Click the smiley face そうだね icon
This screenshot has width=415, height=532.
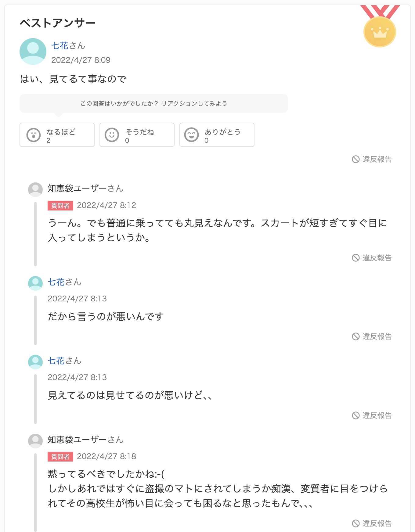point(112,135)
